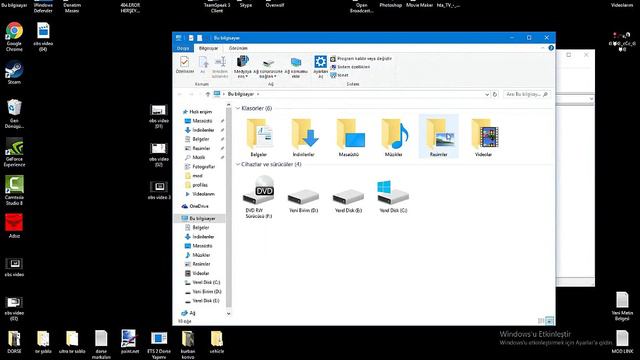Select MOD LINK desktop file

[622, 342]
